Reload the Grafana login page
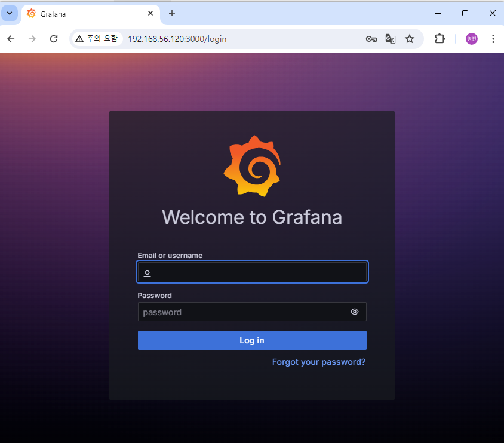Viewport: 504px width, 443px height. coord(54,39)
